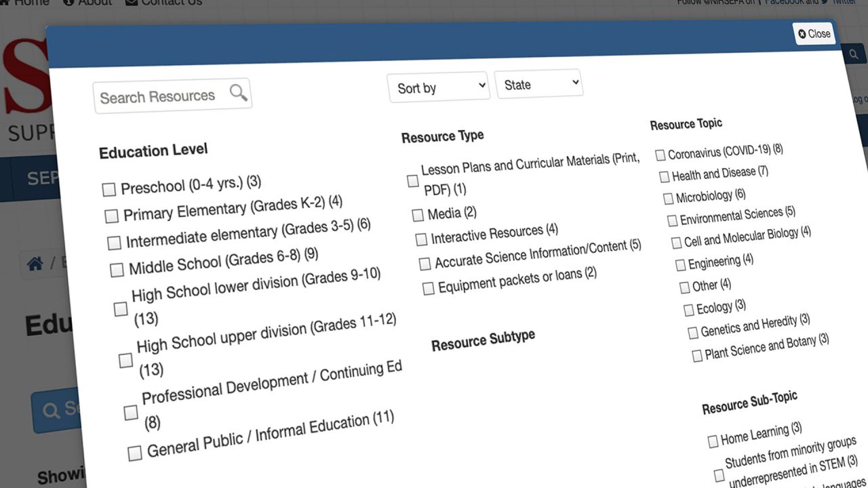
Task: Select Coronavirus (COVID-19) topic checkbox
Action: click(x=660, y=155)
